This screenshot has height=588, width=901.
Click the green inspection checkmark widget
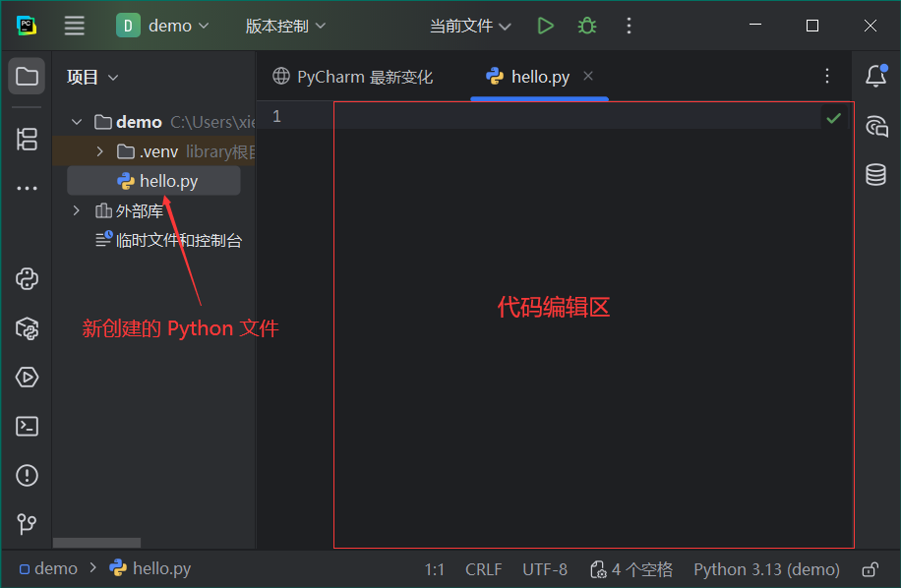(834, 118)
